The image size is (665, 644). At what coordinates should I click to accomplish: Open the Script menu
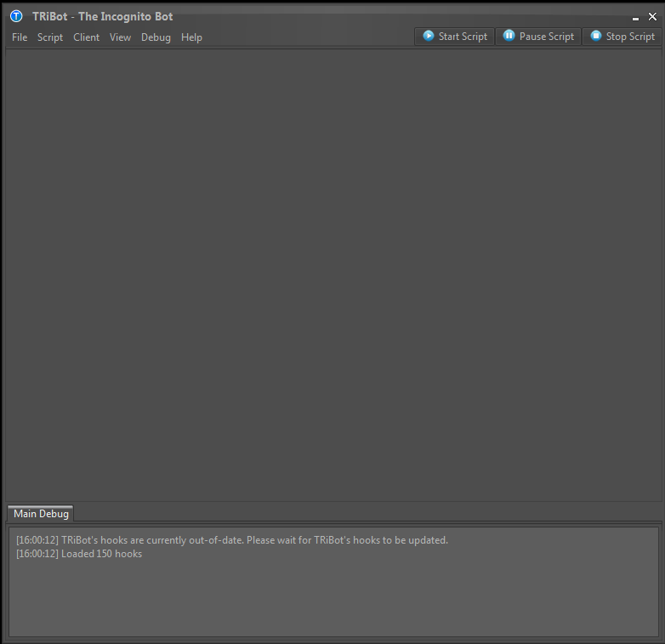(x=50, y=37)
